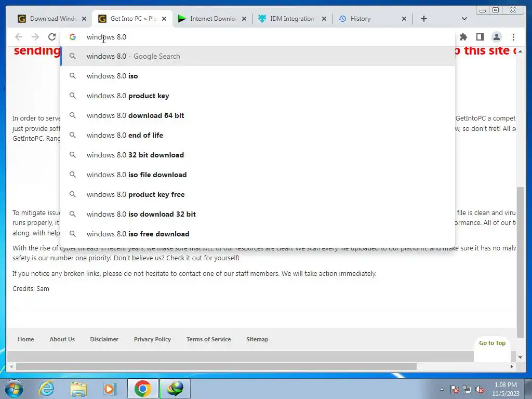This screenshot has width=532, height=399.
Task: Close the Internet Download tab
Action: point(244,19)
